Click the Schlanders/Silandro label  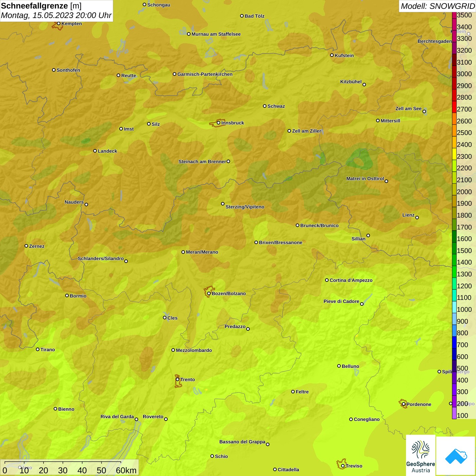[x=101, y=258]
